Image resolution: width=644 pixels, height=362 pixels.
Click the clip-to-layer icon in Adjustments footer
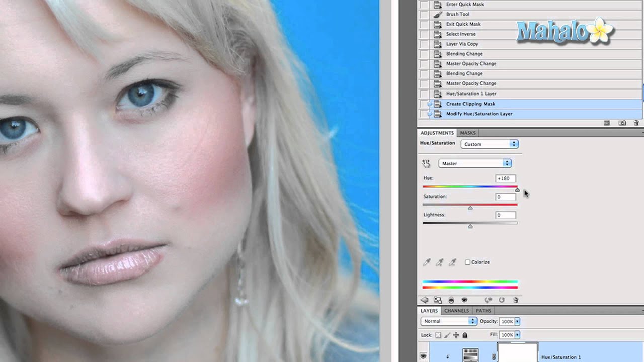pyautogui.click(x=451, y=300)
